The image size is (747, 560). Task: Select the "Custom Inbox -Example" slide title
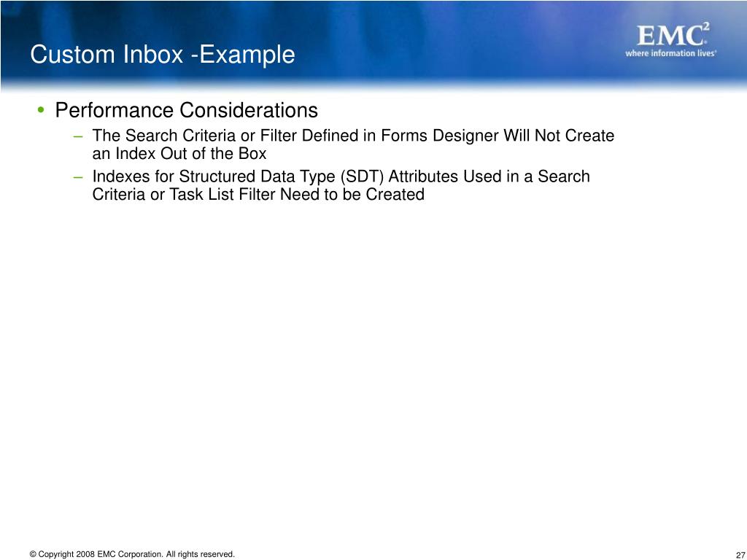coord(163,54)
